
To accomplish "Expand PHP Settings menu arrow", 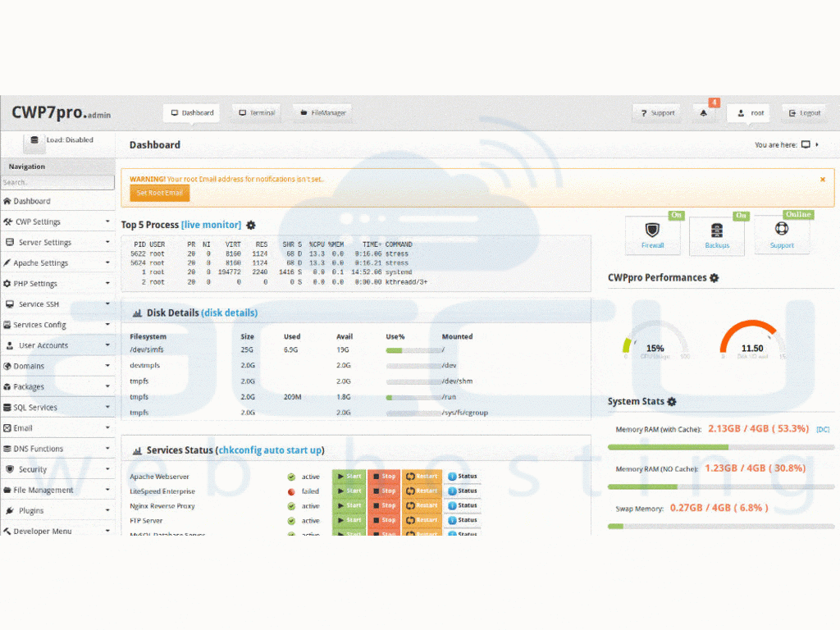I will click(107, 283).
